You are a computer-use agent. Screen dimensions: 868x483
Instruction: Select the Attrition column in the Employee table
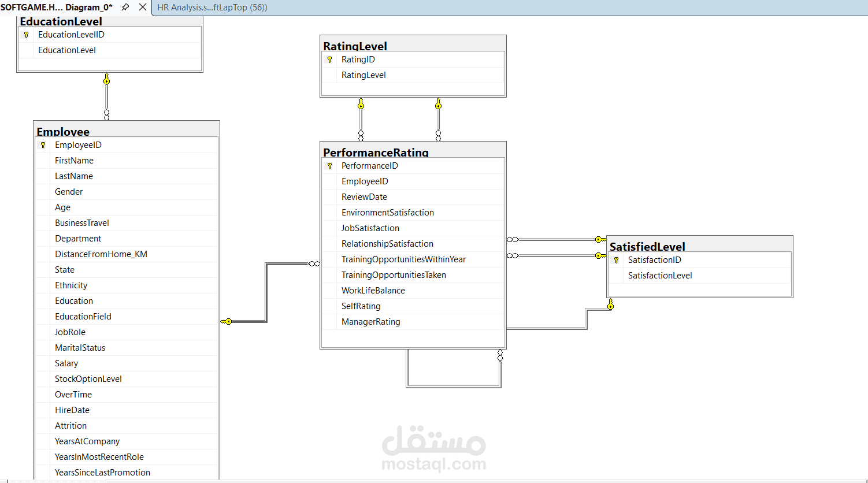[71, 425]
